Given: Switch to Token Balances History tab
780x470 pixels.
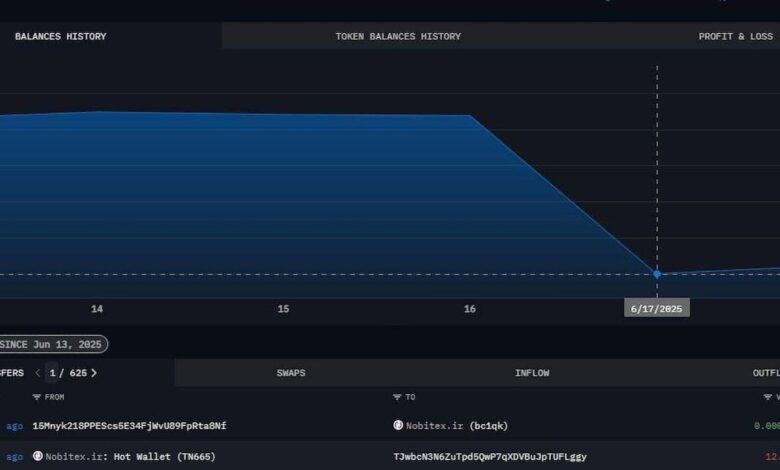Looking at the screenshot, I should click(398, 36).
